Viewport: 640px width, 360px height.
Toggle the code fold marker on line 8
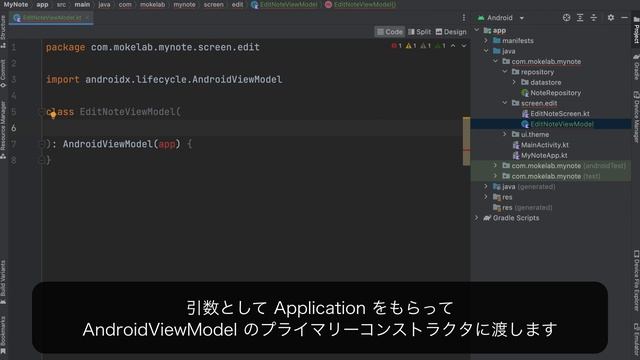pyautogui.click(x=41, y=160)
